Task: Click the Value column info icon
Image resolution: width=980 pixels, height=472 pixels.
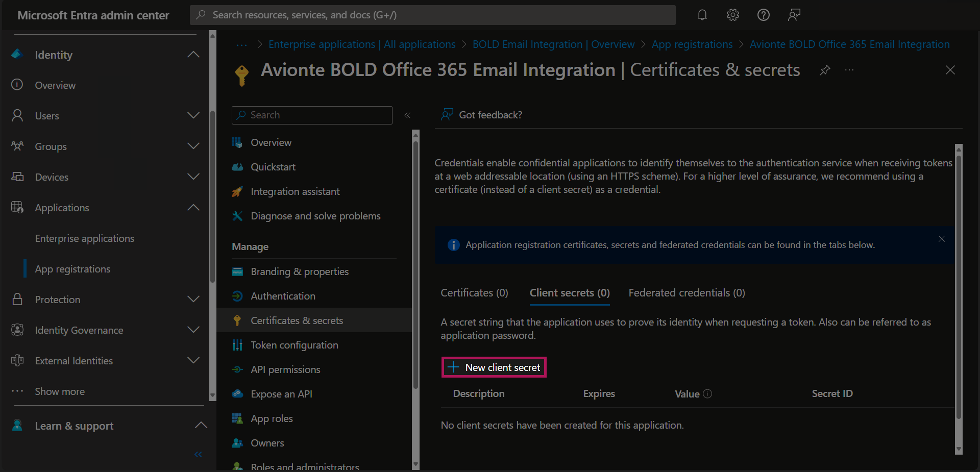Action: [x=707, y=393]
